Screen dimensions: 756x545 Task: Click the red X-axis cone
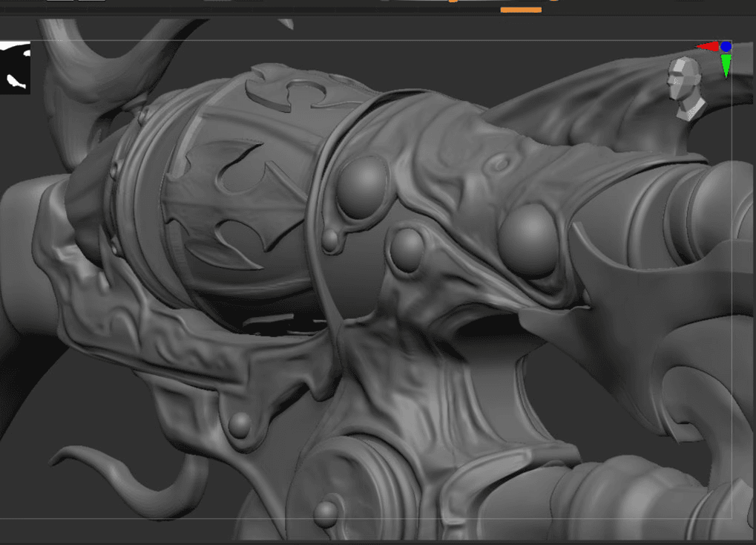click(708, 46)
